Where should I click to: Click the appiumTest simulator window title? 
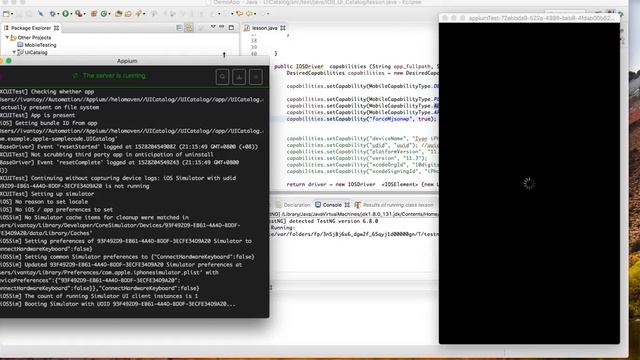click(x=540, y=18)
